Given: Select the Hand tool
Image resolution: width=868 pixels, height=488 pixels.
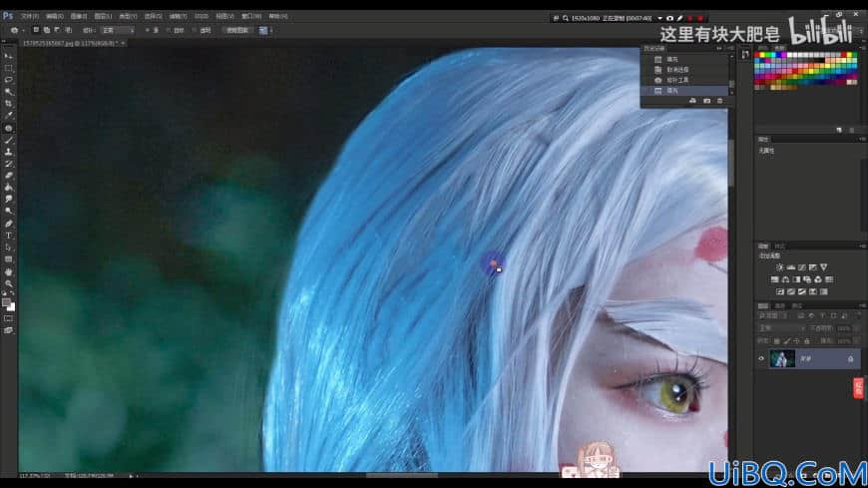Looking at the screenshot, I should click(x=8, y=272).
